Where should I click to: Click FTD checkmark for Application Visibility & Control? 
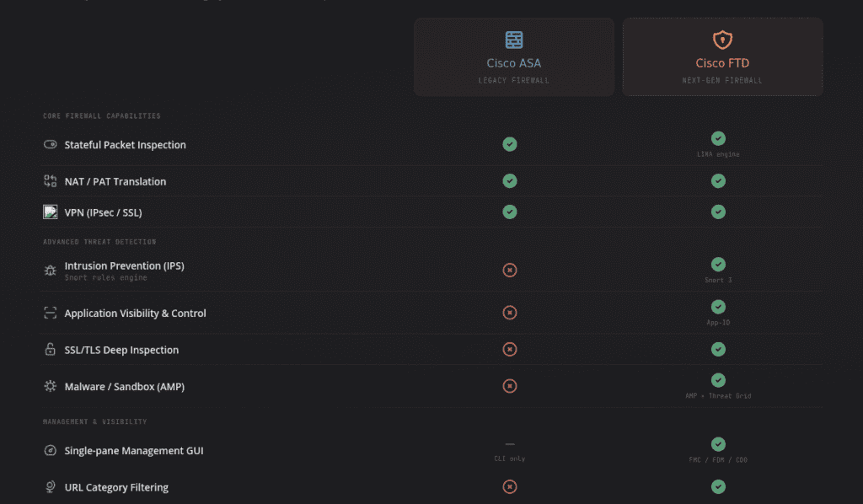[x=718, y=307]
